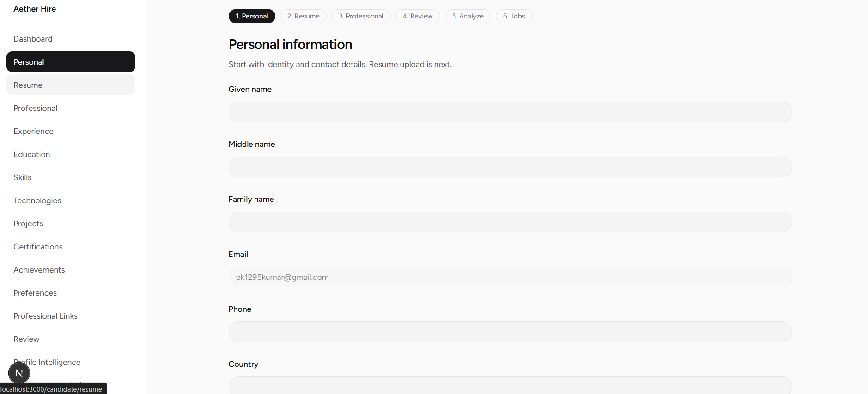
Task: Click the Country label
Action: tap(243, 364)
